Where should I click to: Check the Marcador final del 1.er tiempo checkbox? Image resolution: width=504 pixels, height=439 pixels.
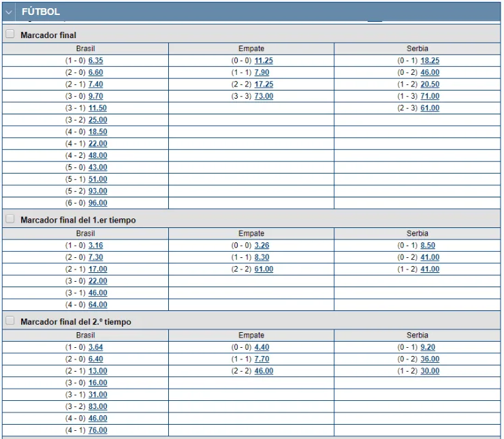coord(10,219)
